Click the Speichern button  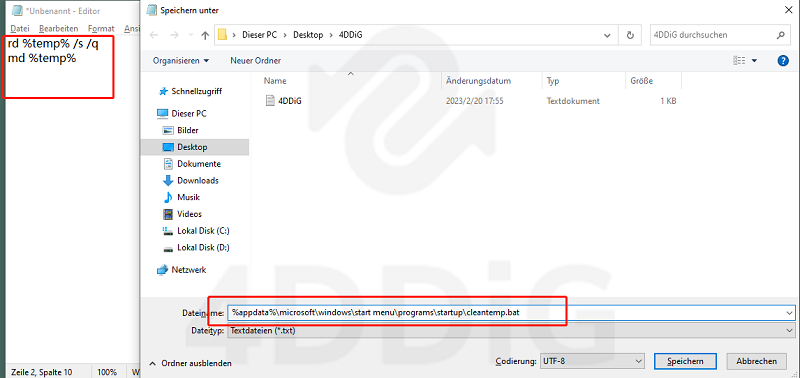click(685, 361)
